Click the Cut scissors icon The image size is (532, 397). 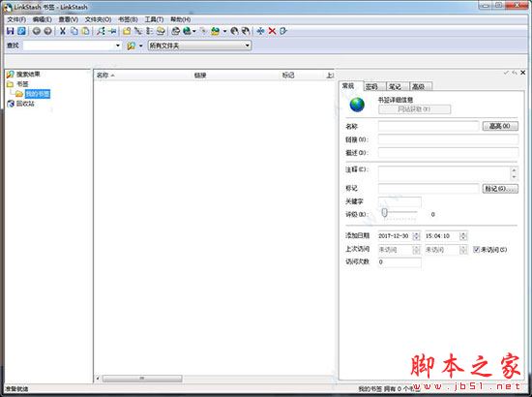[x=63, y=31]
